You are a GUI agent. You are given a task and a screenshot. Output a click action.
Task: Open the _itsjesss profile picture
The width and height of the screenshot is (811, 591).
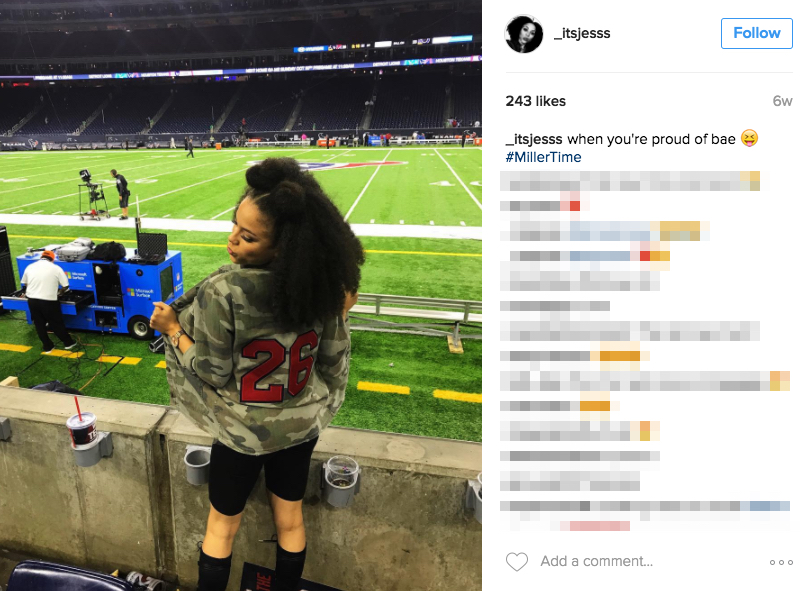tap(524, 34)
